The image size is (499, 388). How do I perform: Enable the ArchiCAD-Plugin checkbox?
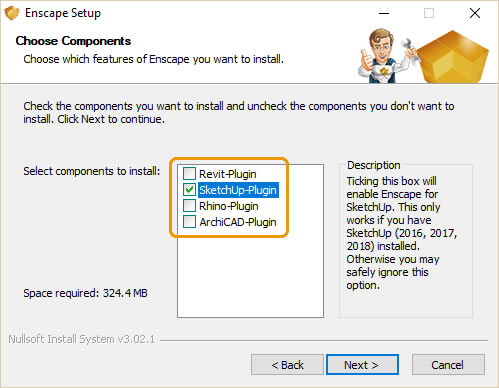[x=189, y=222]
